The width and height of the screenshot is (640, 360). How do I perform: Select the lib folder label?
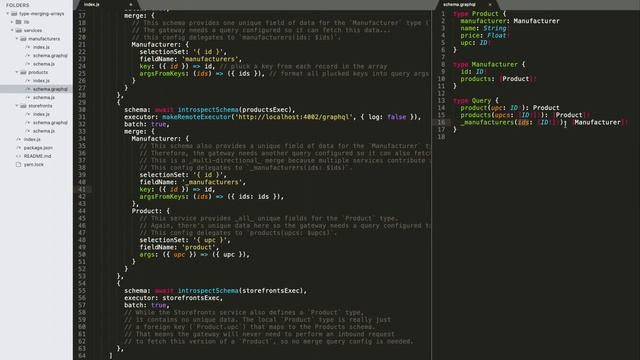[26, 22]
